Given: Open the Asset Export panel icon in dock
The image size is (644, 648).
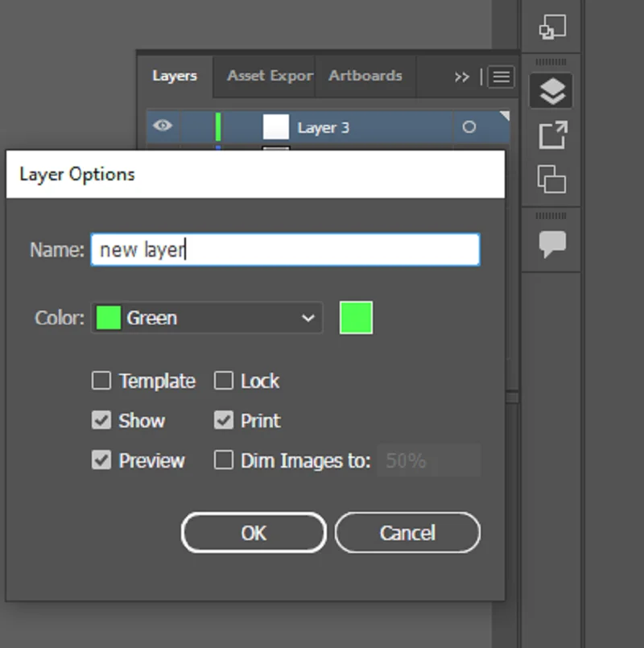Looking at the screenshot, I should pyautogui.click(x=553, y=134).
